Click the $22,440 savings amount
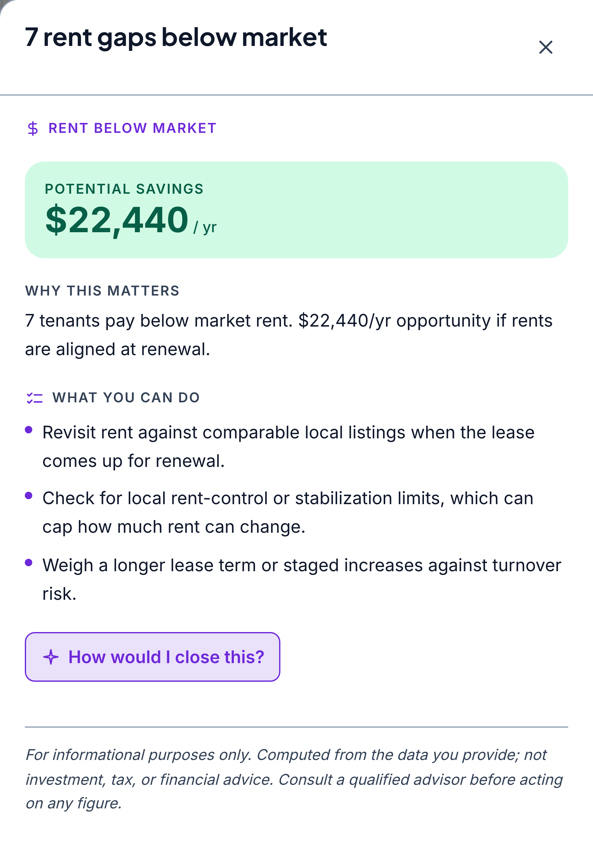 (117, 220)
